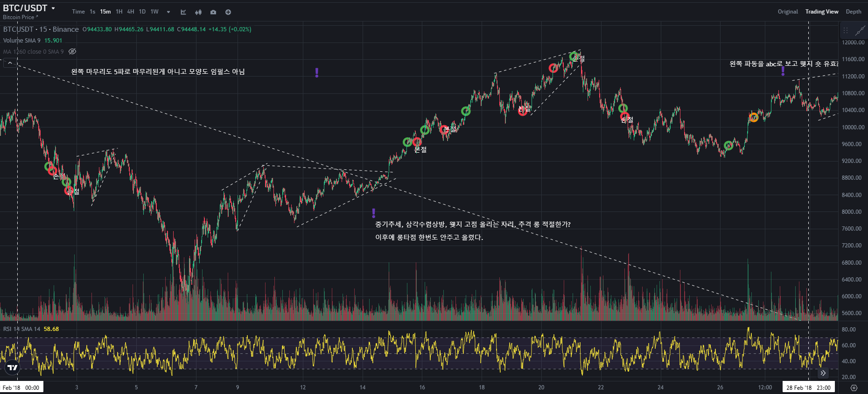Click the purple exclamation note near top right
868x394 pixels.
[x=783, y=71]
